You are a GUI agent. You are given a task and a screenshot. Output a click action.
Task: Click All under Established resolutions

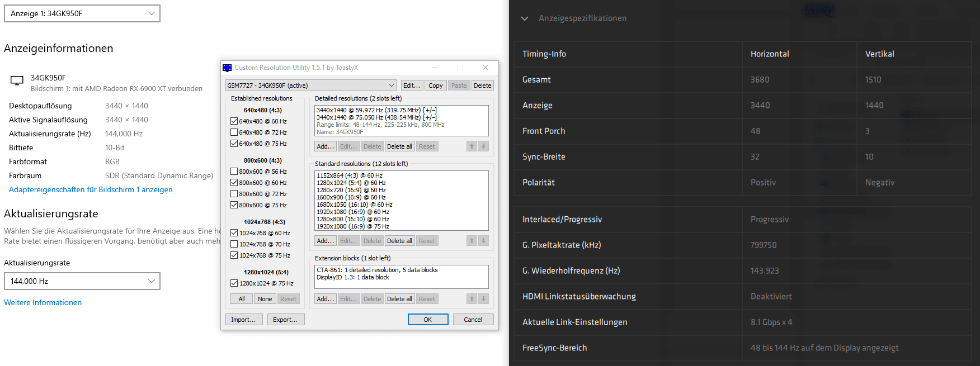242,299
